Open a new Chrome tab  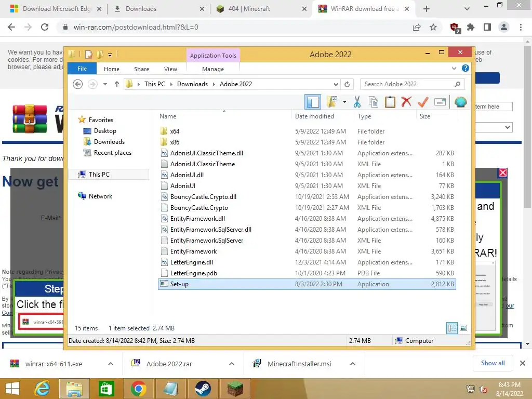coord(427,9)
